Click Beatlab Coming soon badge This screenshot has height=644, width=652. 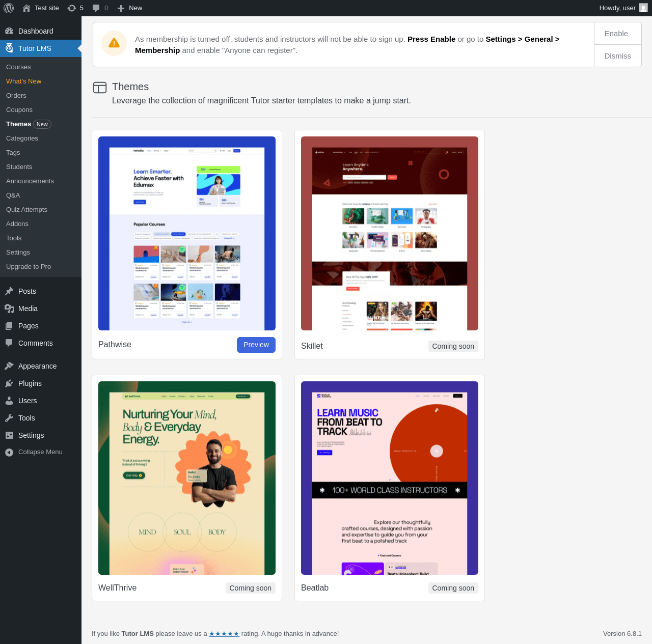click(453, 588)
